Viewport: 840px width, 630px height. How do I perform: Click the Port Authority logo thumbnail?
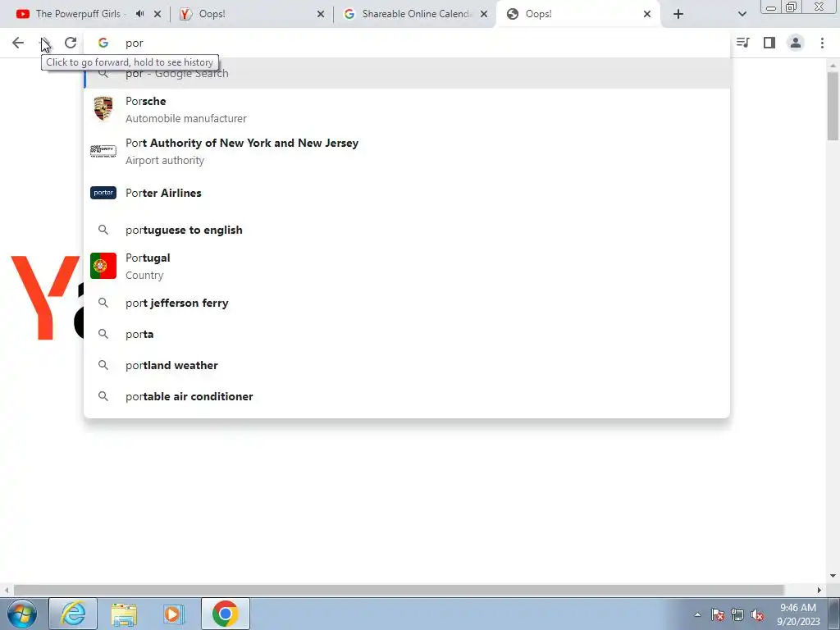point(103,151)
